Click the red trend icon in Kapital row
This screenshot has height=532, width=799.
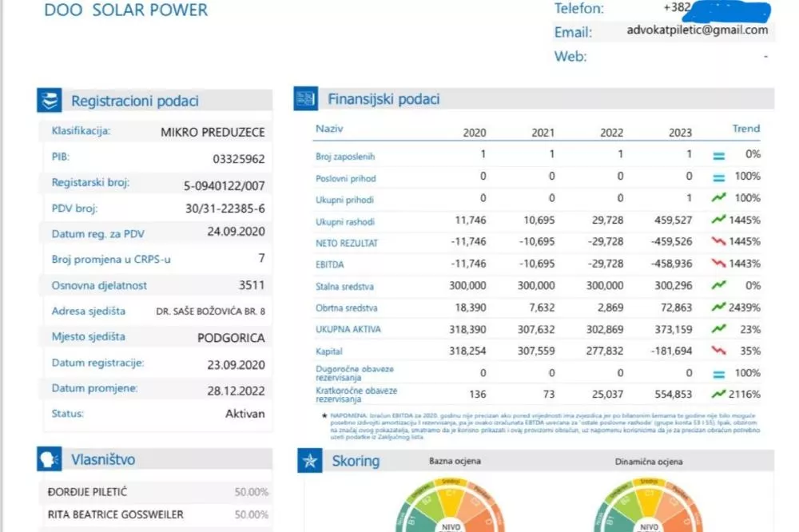(718, 350)
